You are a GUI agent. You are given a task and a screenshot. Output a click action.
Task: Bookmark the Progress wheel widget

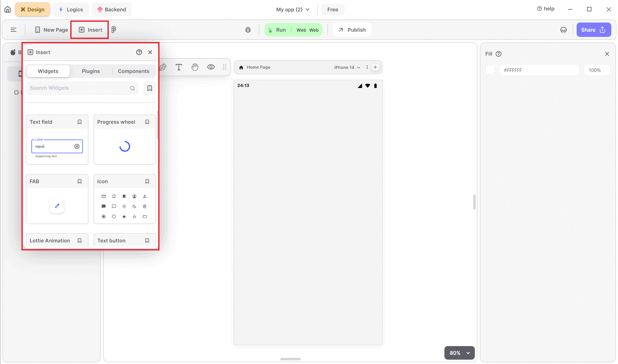147,122
